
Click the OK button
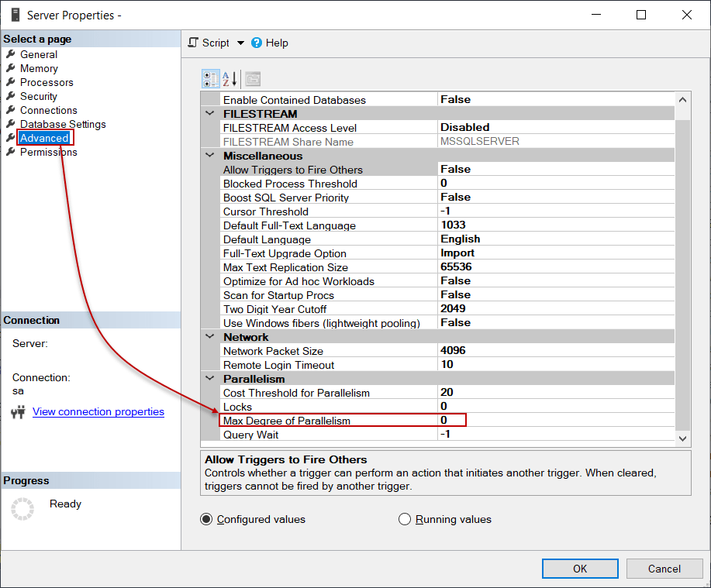(579, 568)
